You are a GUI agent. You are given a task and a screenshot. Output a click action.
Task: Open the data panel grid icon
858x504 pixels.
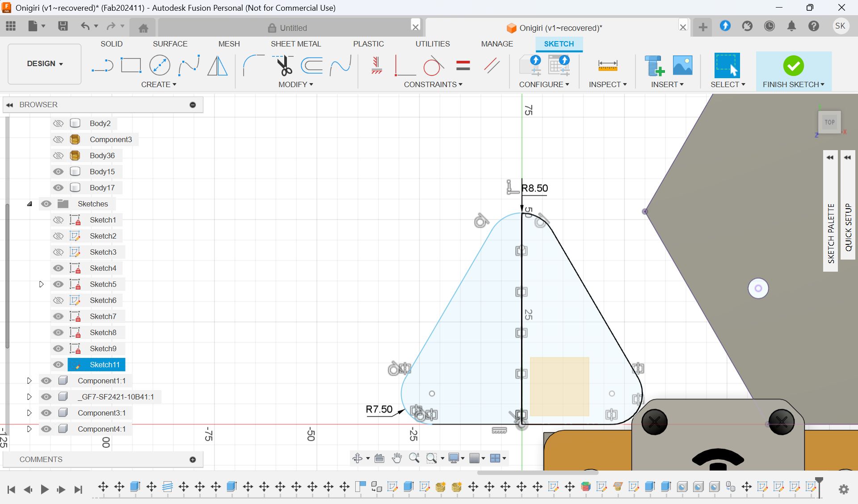point(11,26)
